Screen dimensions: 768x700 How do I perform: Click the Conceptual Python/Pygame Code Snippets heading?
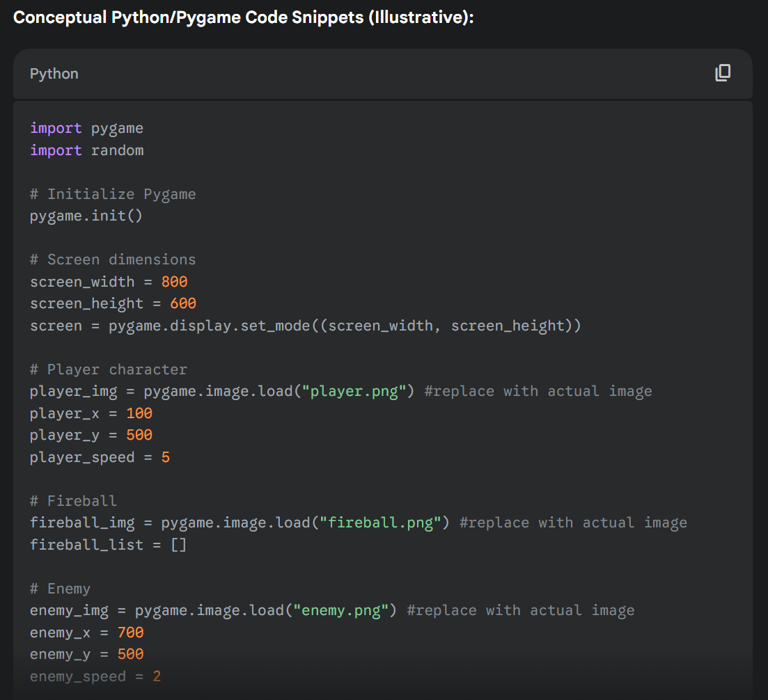243,17
